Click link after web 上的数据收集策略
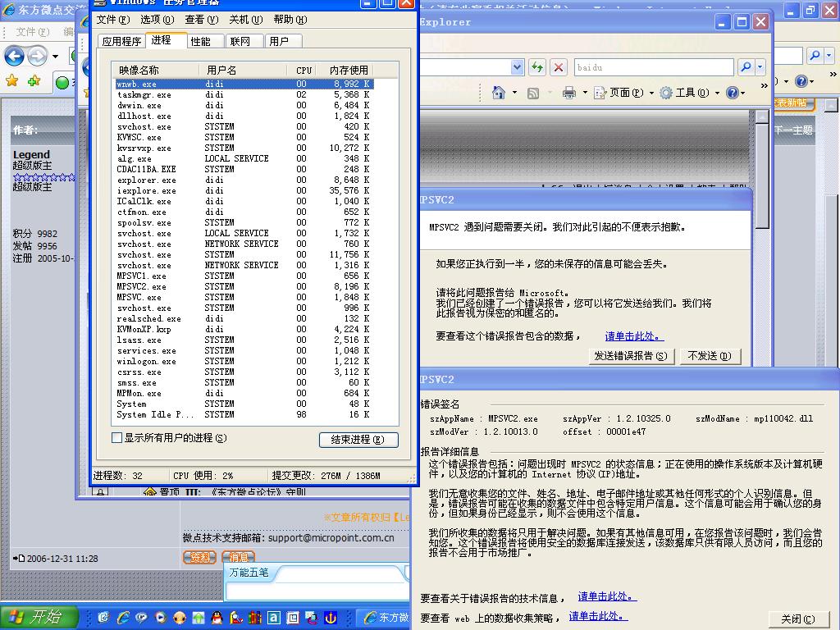The image size is (840, 630). tap(598, 617)
